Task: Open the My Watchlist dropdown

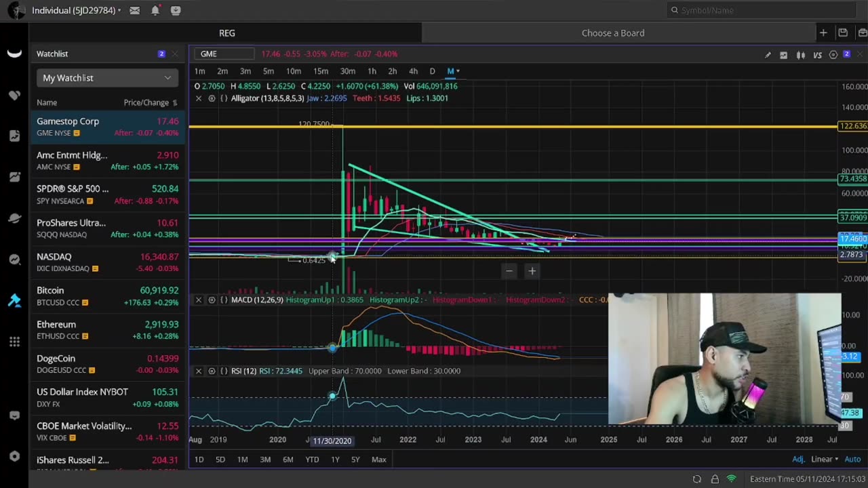Action: click(x=107, y=78)
